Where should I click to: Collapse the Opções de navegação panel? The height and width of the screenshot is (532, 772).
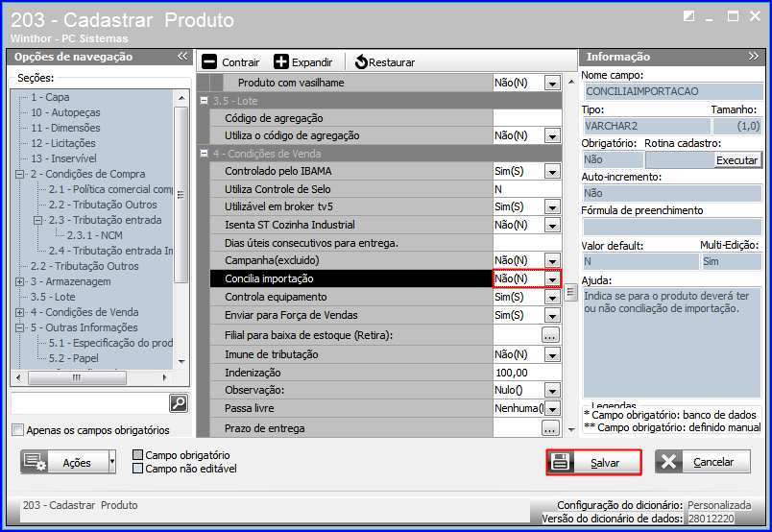tap(182, 56)
